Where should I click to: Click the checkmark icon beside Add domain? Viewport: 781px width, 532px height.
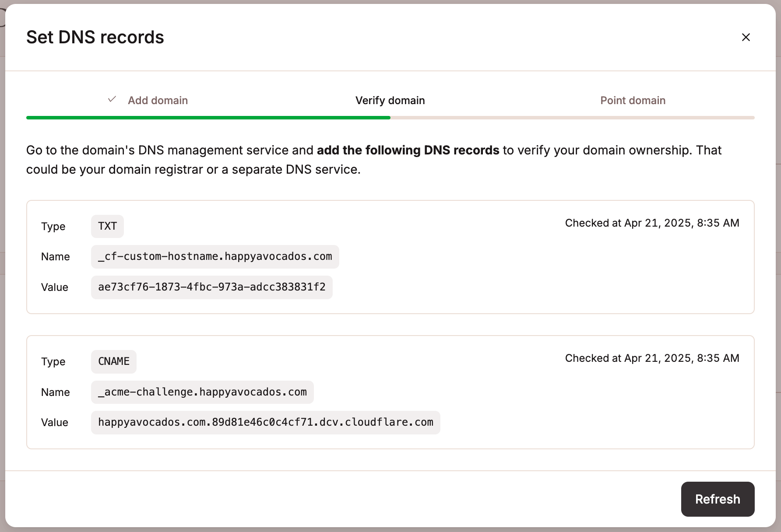[112, 99]
